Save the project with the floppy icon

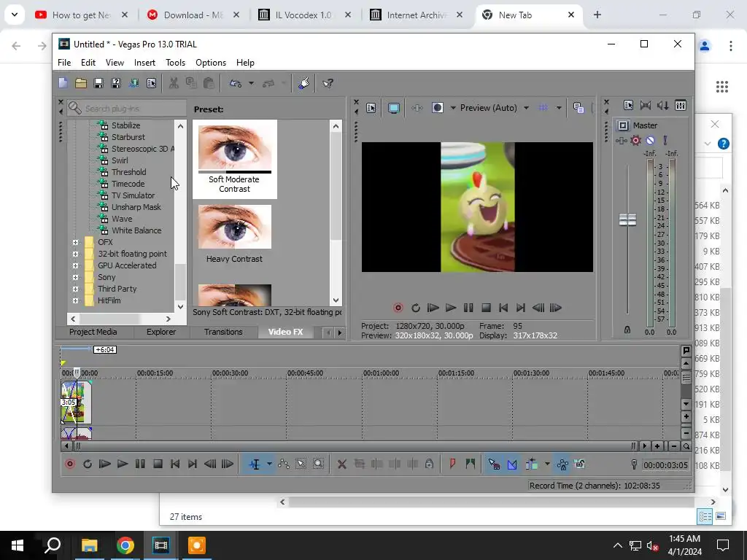[98, 83]
